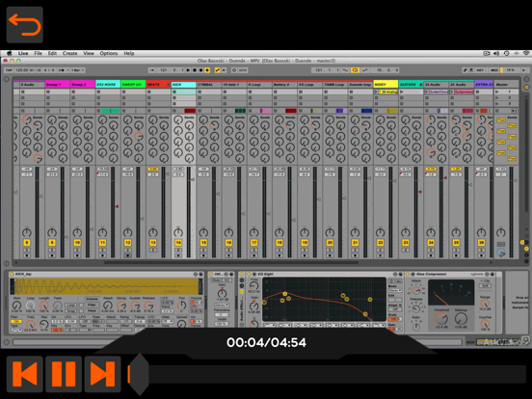Viewport: 532px width, 399px height.
Task: Toggle the MIDI map mode
Action: click(494, 70)
